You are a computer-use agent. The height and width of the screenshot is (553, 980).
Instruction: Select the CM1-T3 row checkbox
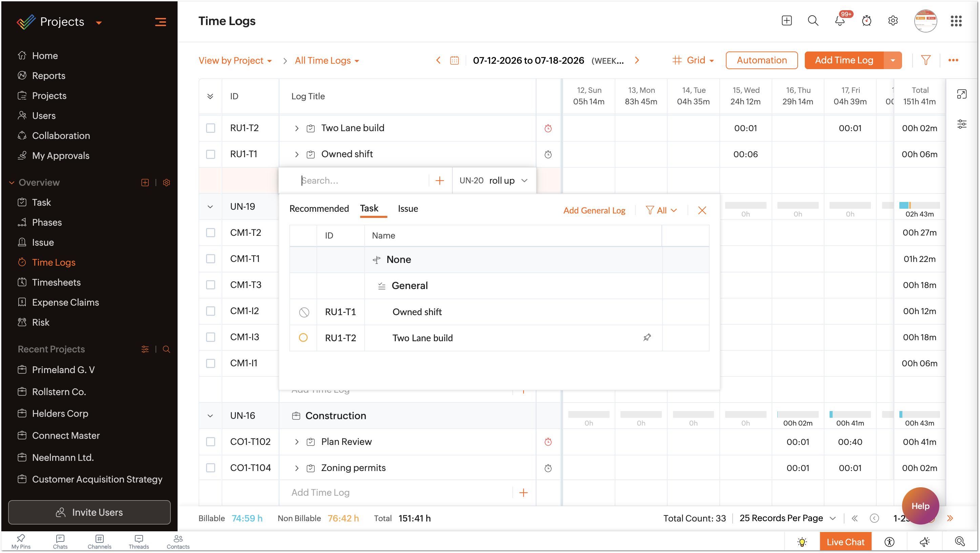(210, 285)
